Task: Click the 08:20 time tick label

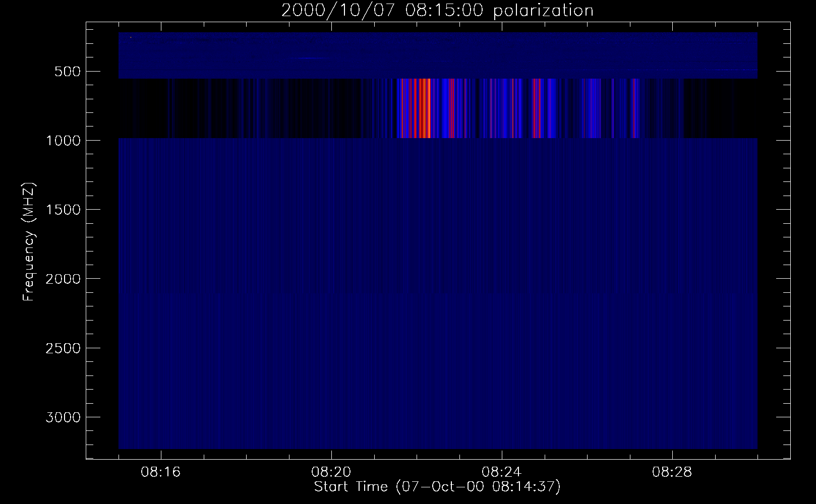Action: click(x=331, y=472)
